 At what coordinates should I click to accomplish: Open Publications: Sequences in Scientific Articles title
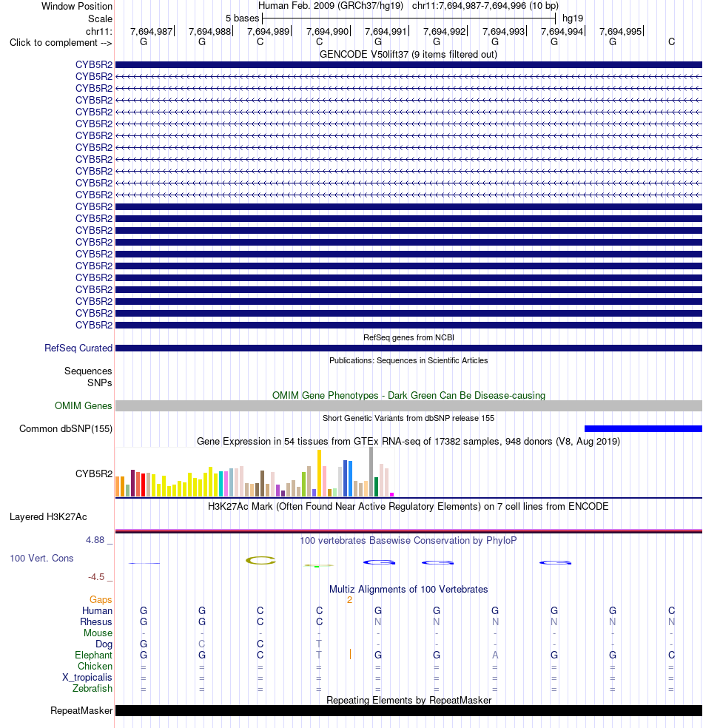point(408,360)
